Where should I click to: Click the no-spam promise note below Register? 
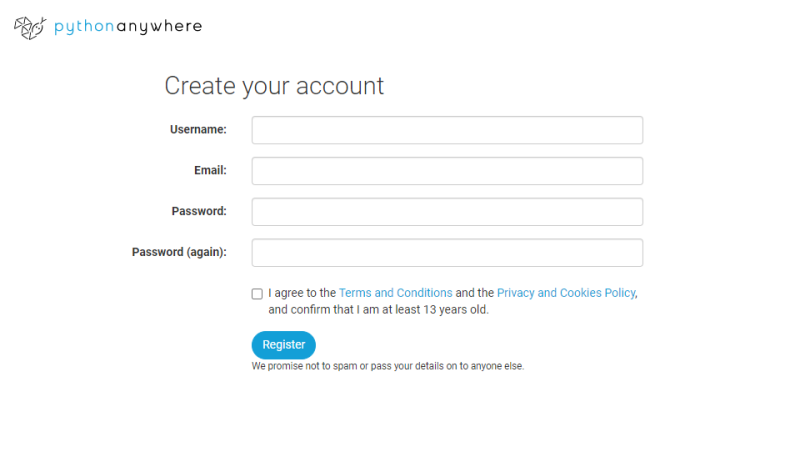tap(387, 366)
